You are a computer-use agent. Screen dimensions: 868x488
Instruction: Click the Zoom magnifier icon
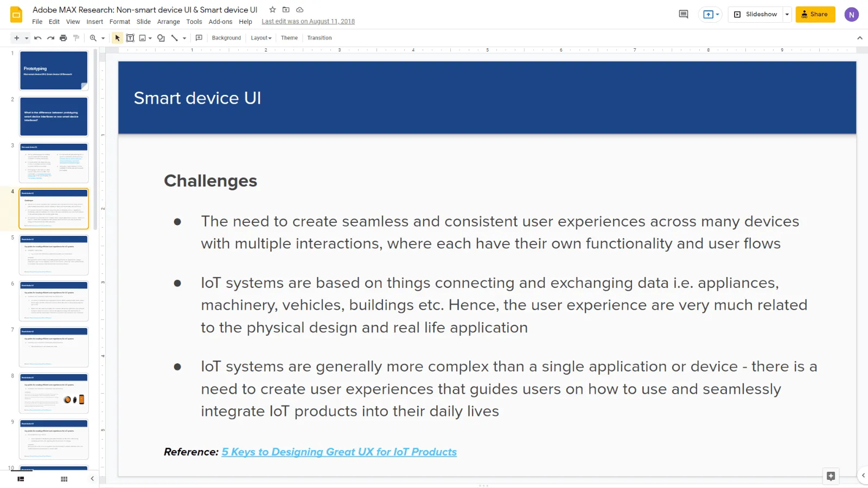pos(93,38)
